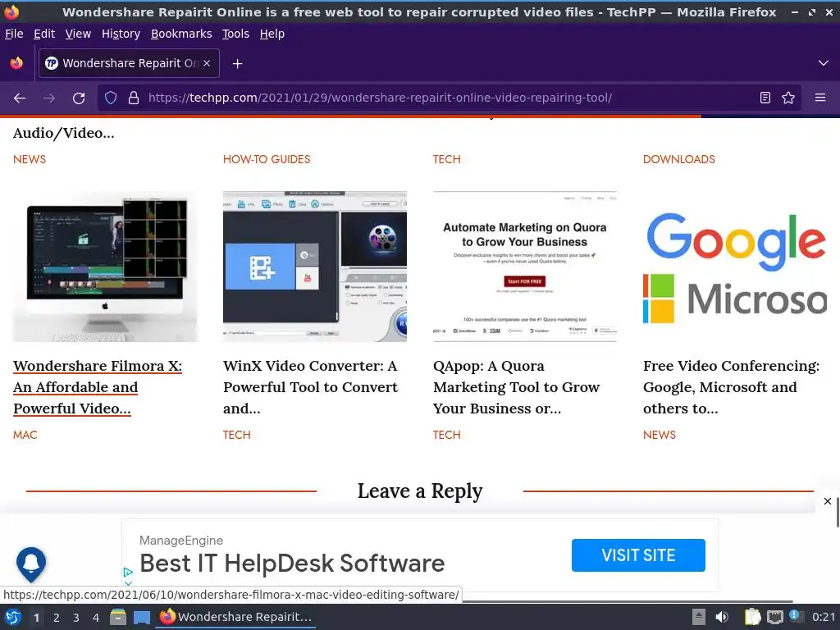Open the volume speaker tray icon

[722, 617]
